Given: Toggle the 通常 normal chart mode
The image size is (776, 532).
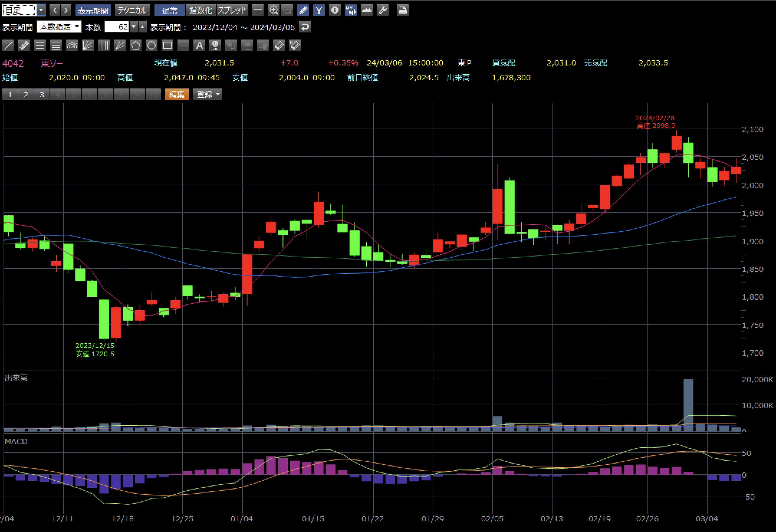Looking at the screenshot, I should click(x=170, y=10).
